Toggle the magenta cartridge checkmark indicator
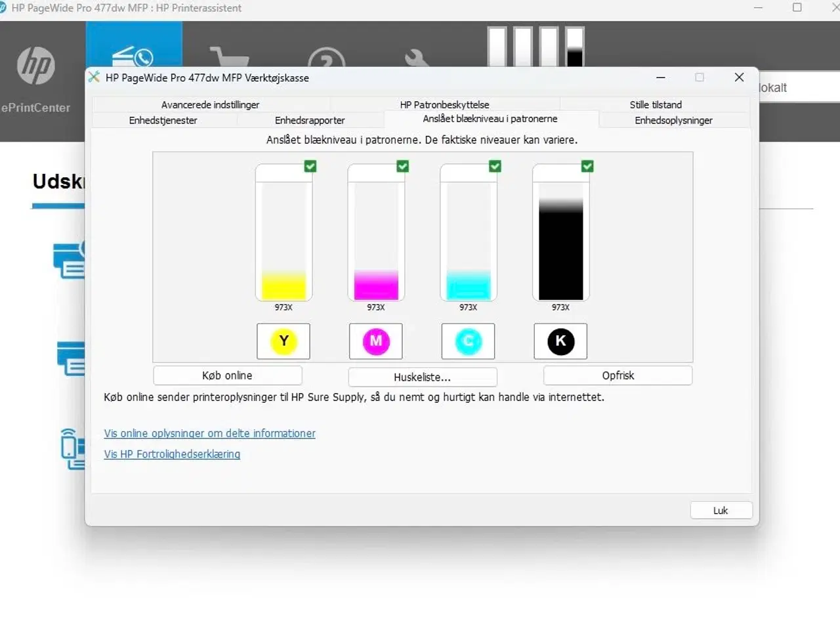Image resolution: width=840 pixels, height=630 pixels. (x=403, y=167)
